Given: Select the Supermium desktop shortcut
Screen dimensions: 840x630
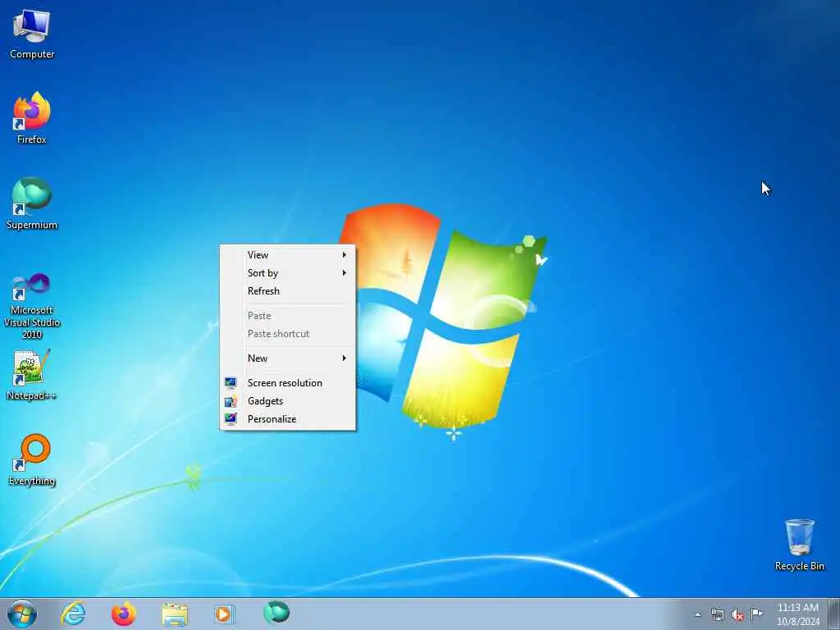Looking at the screenshot, I should click(32, 203).
